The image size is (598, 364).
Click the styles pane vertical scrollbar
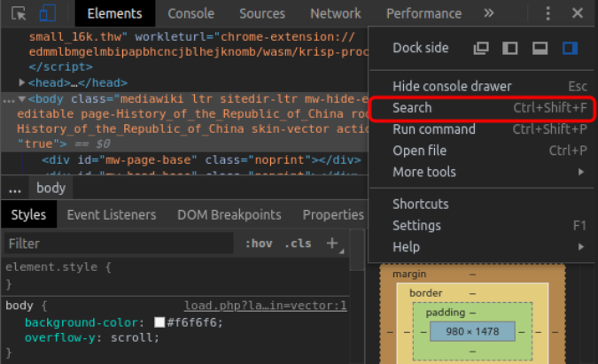pyautogui.click(x=357, y=250)
